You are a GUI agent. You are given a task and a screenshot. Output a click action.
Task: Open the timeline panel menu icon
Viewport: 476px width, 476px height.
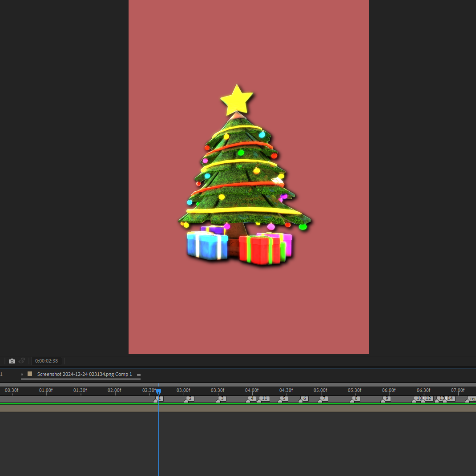139,374
